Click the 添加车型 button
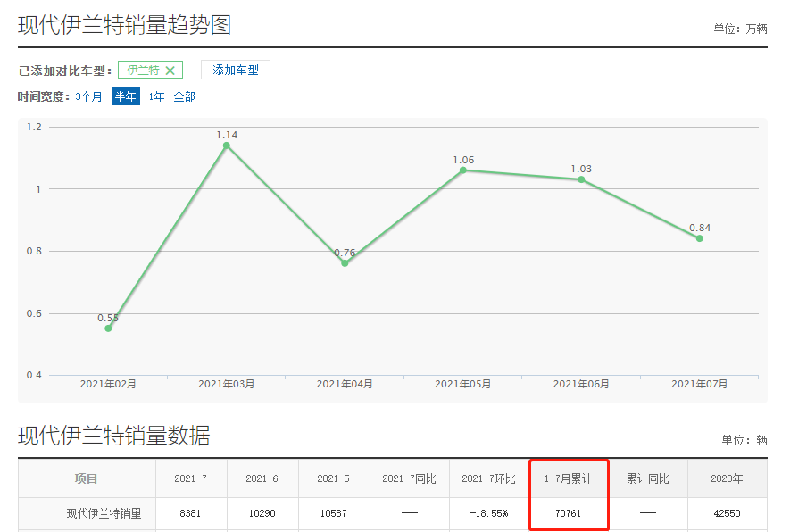Viewport: 790px width, 532px height. coord(236,70)
